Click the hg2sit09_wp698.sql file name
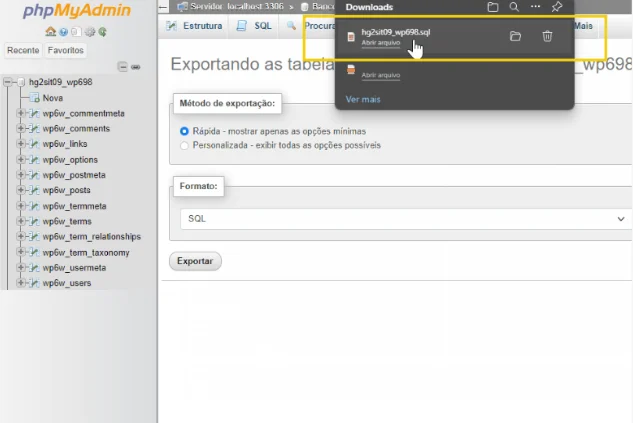This screenshot has height=423, width=633. click(396, 32)
